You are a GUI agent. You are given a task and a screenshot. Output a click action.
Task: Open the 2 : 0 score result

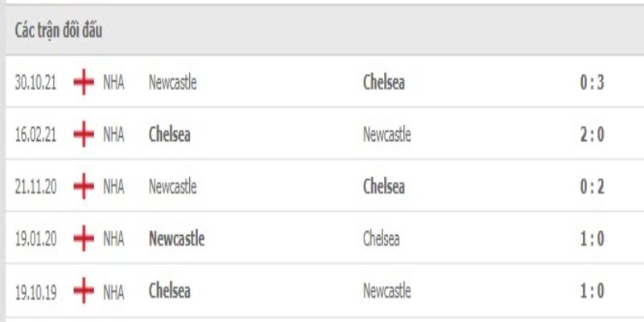click(592, 134)
